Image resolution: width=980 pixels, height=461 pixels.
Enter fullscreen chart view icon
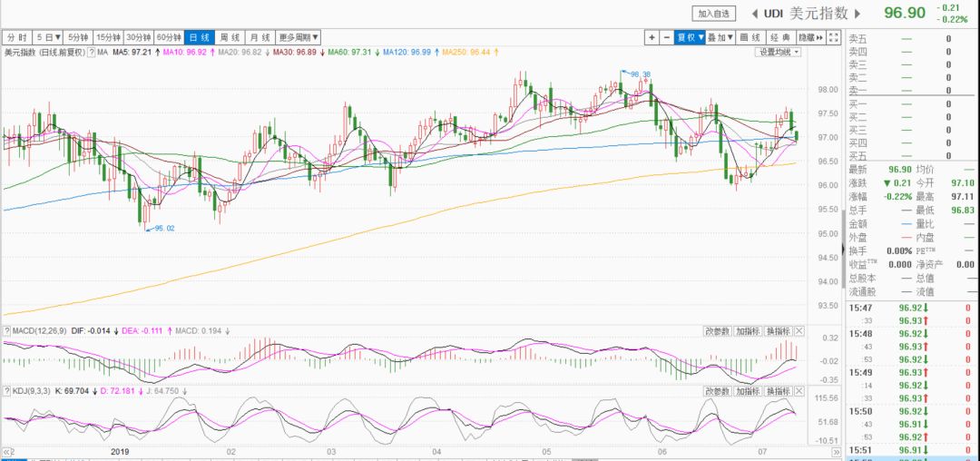point(833,37)
